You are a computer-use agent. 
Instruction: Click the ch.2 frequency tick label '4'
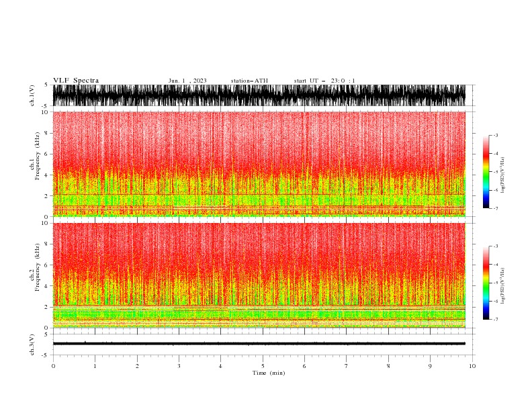[x=47, y=286]
